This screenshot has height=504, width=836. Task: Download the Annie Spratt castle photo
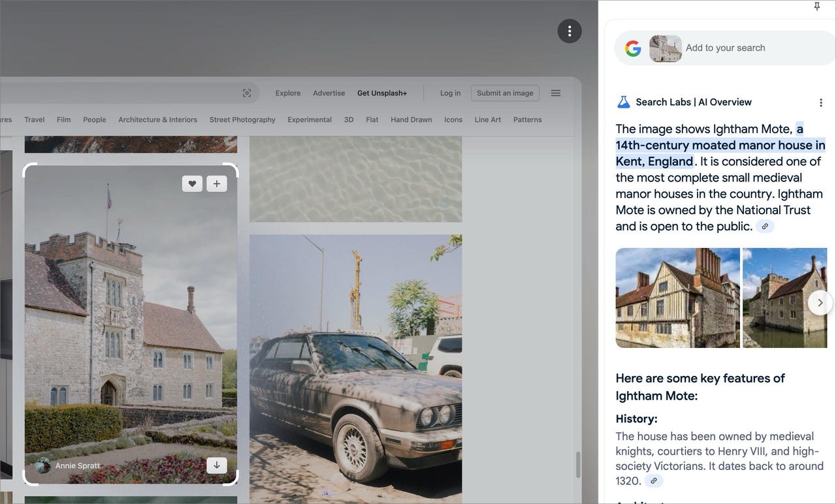click(x=217, y=465)
